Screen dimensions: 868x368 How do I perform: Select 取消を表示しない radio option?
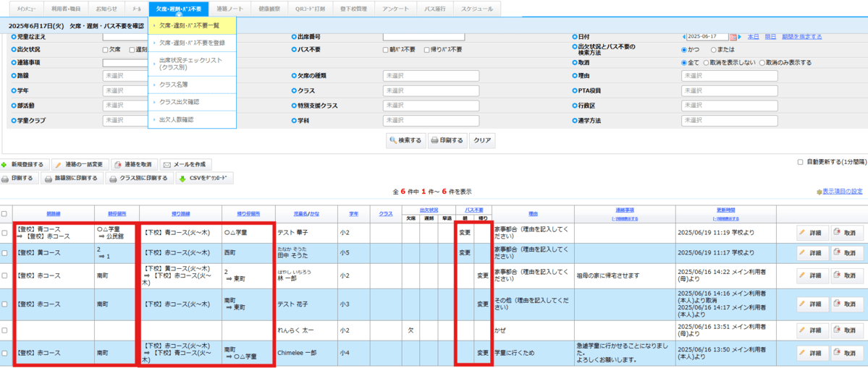coord(706,63)
